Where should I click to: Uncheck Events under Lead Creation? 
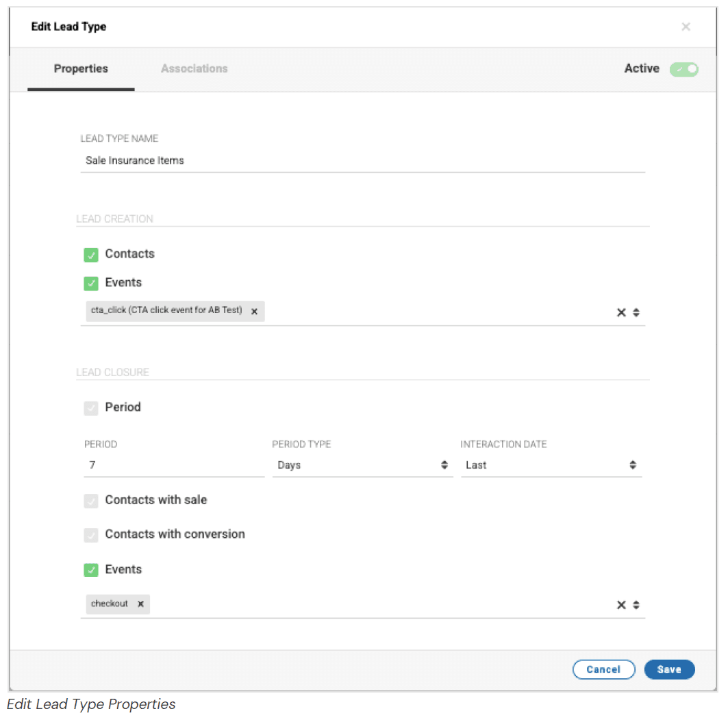tap(91, 284)
